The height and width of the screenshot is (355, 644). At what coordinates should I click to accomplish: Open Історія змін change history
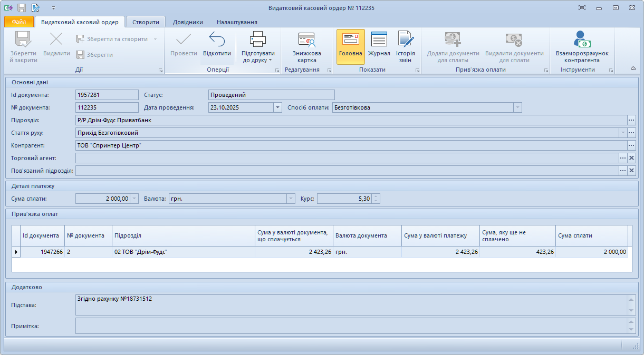coord(405,47)
